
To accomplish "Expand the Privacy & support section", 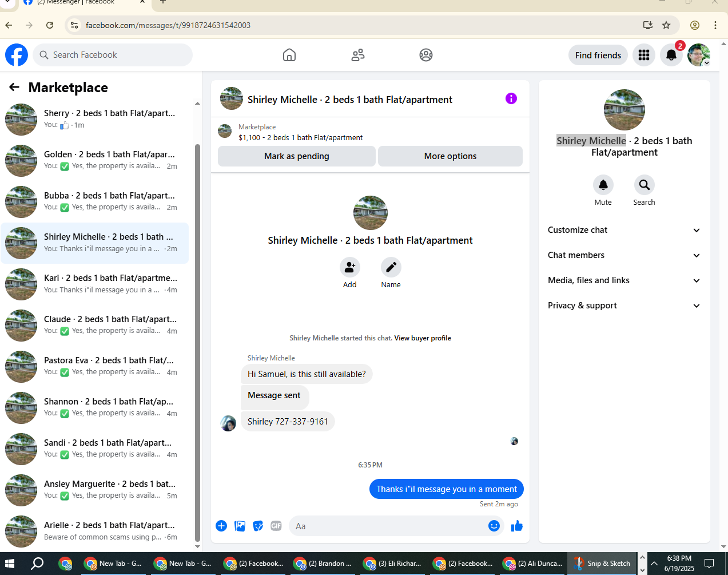I will (x=624, y=306).
